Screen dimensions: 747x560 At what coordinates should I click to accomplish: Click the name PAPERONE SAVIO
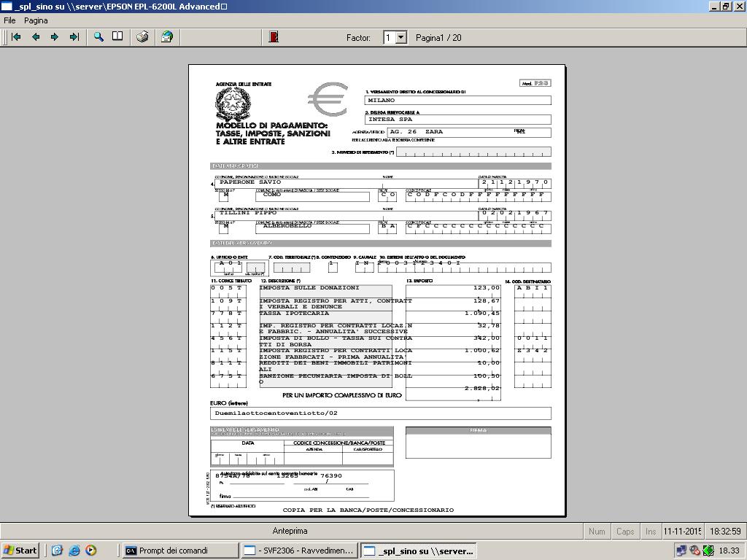(250, 182)
